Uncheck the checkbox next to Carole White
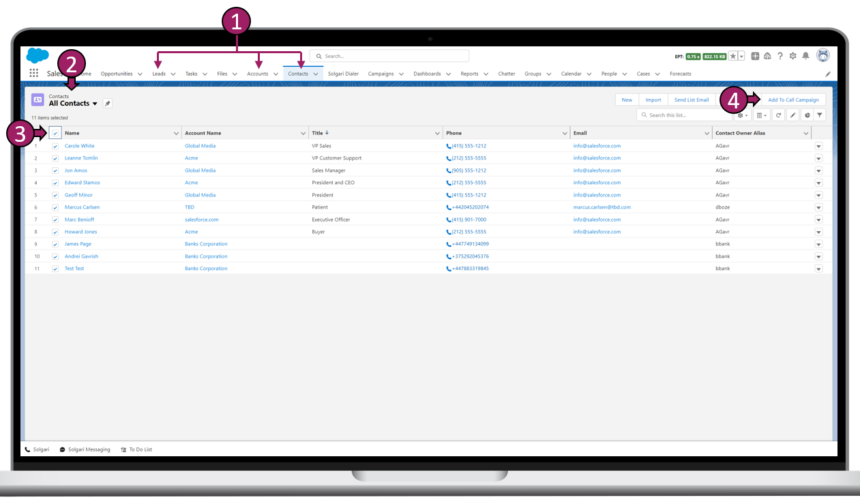This screenshot has height=504, width=860. (55, 145)
